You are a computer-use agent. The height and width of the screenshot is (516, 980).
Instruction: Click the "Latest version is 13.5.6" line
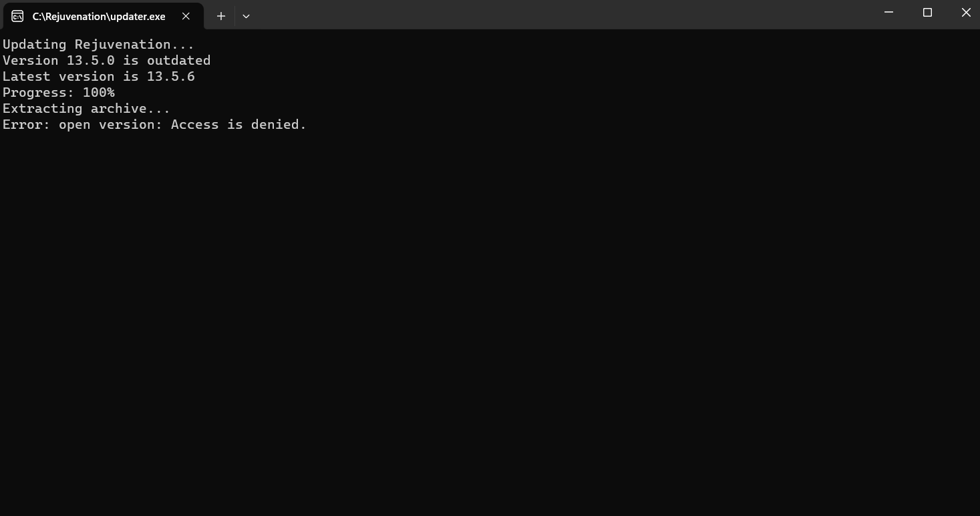pos(98,77)
